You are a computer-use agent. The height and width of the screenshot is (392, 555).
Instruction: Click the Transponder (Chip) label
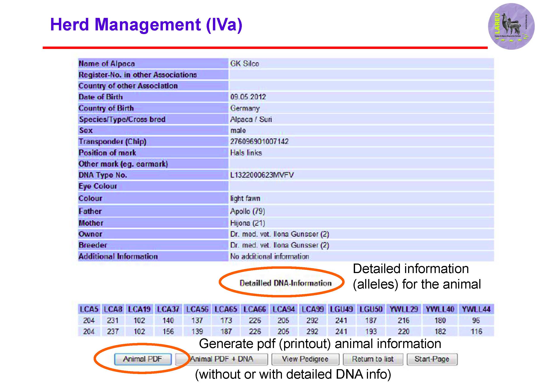[x=112, y=142]
